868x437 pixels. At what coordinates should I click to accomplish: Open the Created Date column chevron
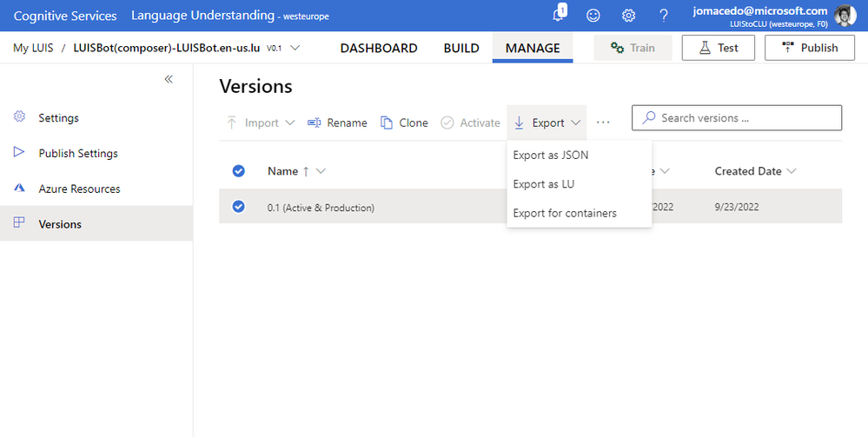point(791,171)
